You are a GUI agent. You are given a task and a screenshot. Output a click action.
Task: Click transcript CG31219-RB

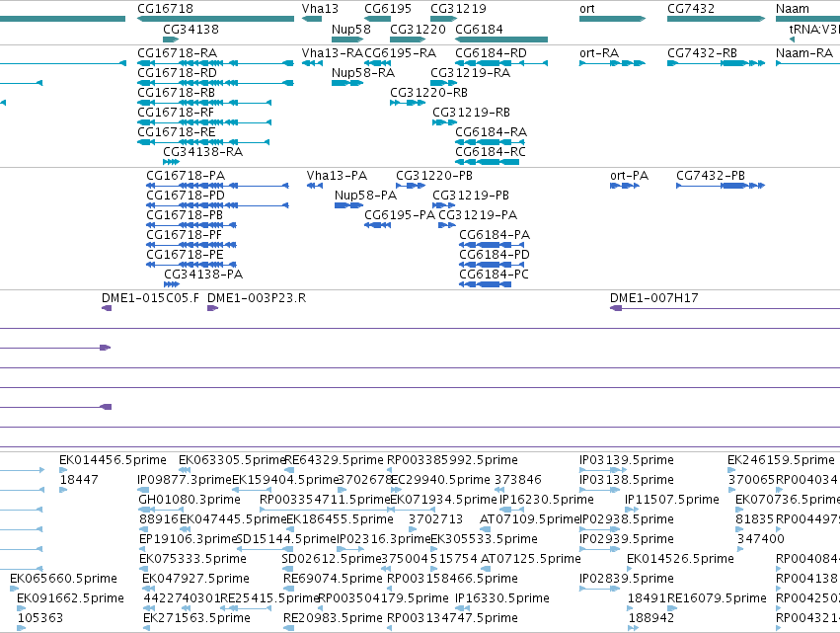tap(472, 113)
